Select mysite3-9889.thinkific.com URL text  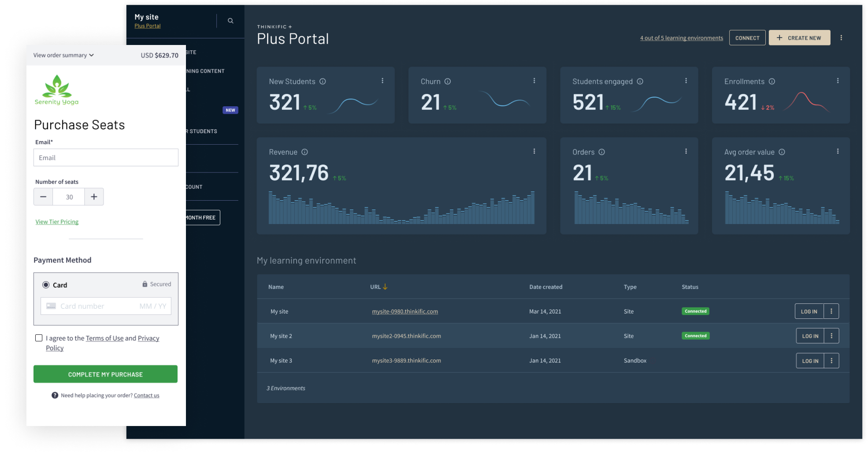click(x=406, y=361)
